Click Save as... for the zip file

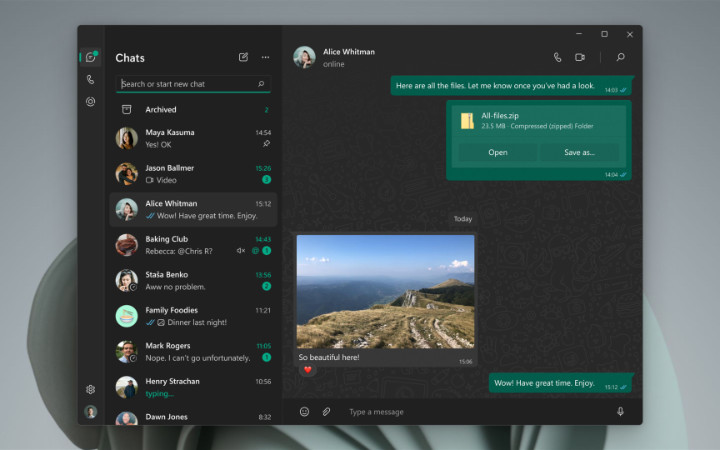[579, 152]
